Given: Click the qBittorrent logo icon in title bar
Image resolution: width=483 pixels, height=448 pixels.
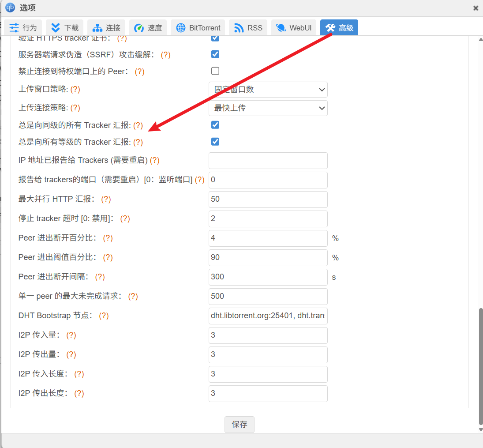Looking at the screenshot, I should 10,8.
